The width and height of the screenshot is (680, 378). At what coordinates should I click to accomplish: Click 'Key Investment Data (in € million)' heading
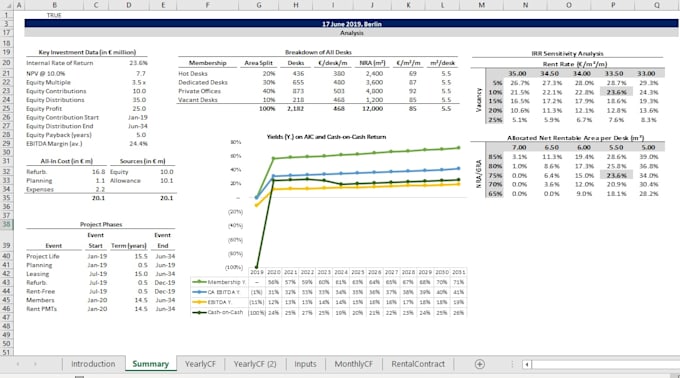87,52
